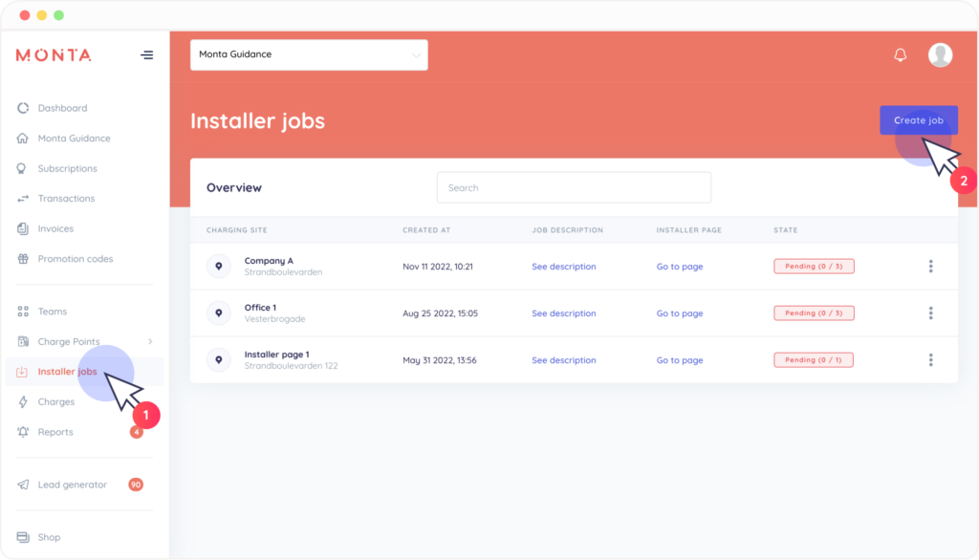Click date May 31 2022, 13:56
The image size is (979, 560).
click(440, 359)
